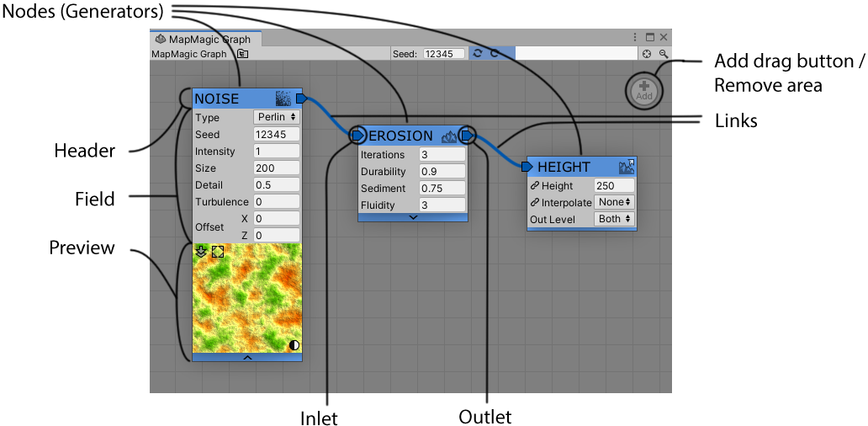Click the preview fullscreen frame icon
This screenshot has height=426, width=868.
pos(218,252)
